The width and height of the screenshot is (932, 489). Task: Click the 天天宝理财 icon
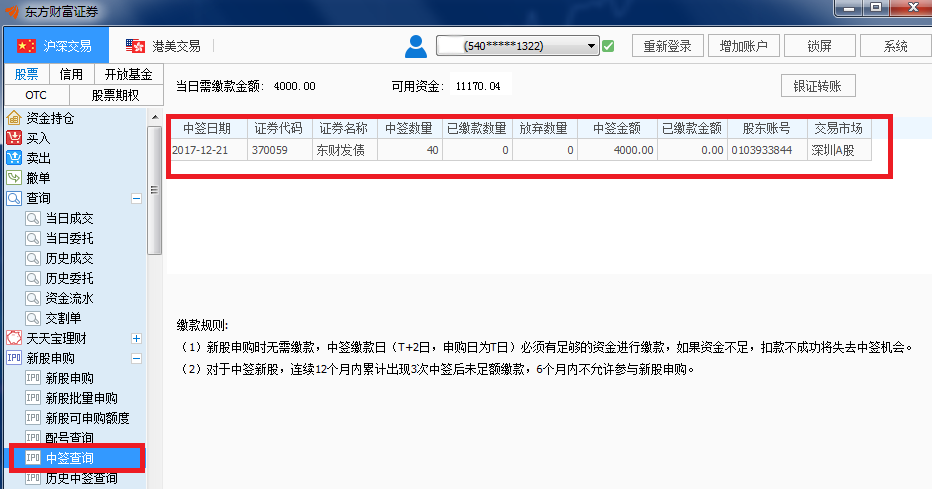pyautogui.click(x=14, y=338)
